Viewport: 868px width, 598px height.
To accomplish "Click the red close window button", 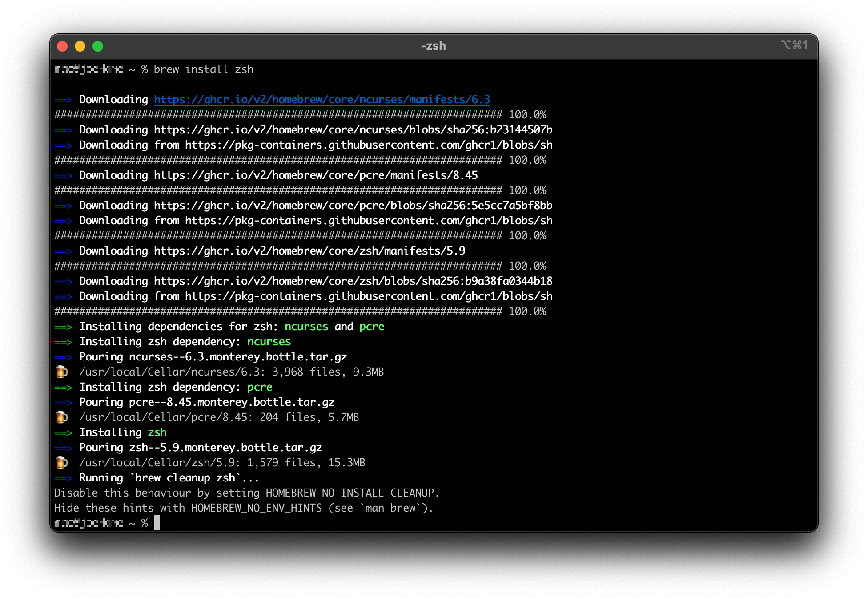I will pos(62,46).
